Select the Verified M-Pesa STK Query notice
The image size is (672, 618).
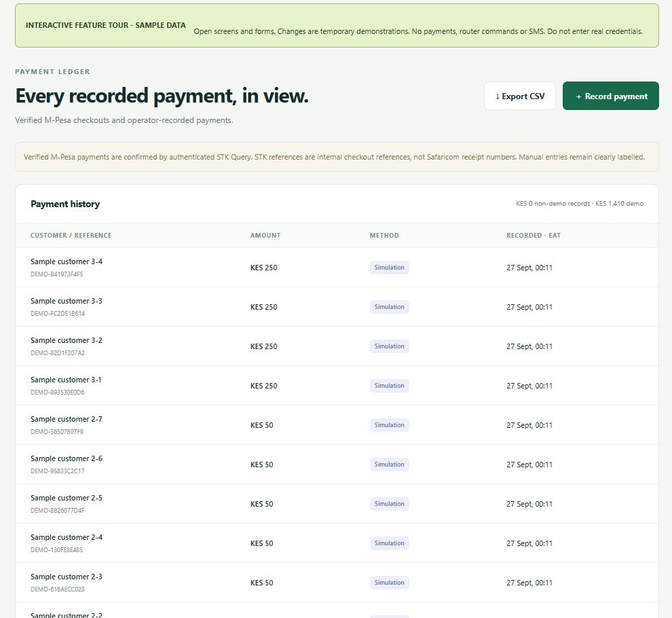(x=337, y=157)
